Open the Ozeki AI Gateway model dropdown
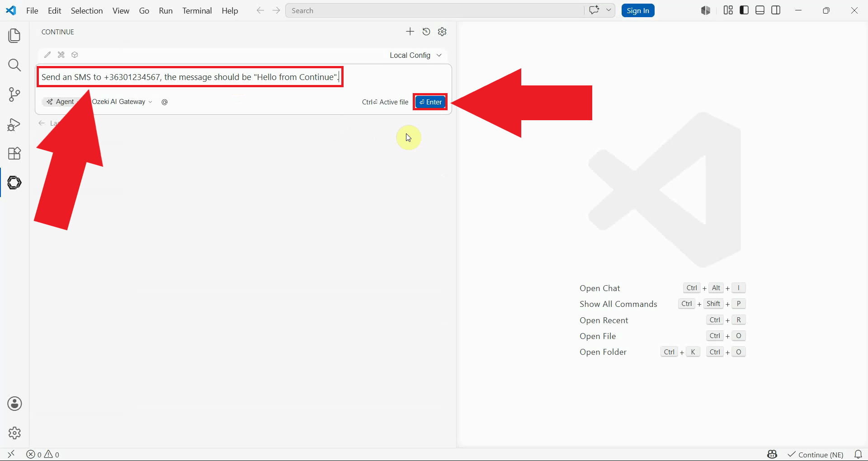Screen dimensions: 868x461 pyautogui.click(x=122, y=102)
